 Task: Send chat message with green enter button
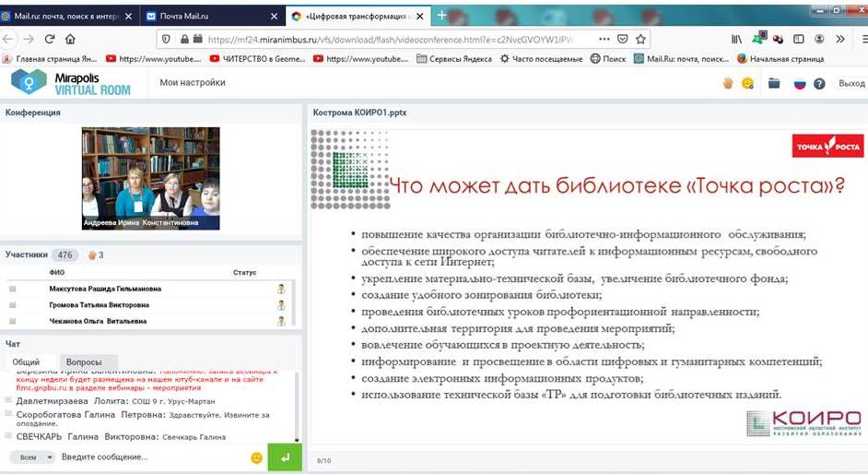coord(285,456)
